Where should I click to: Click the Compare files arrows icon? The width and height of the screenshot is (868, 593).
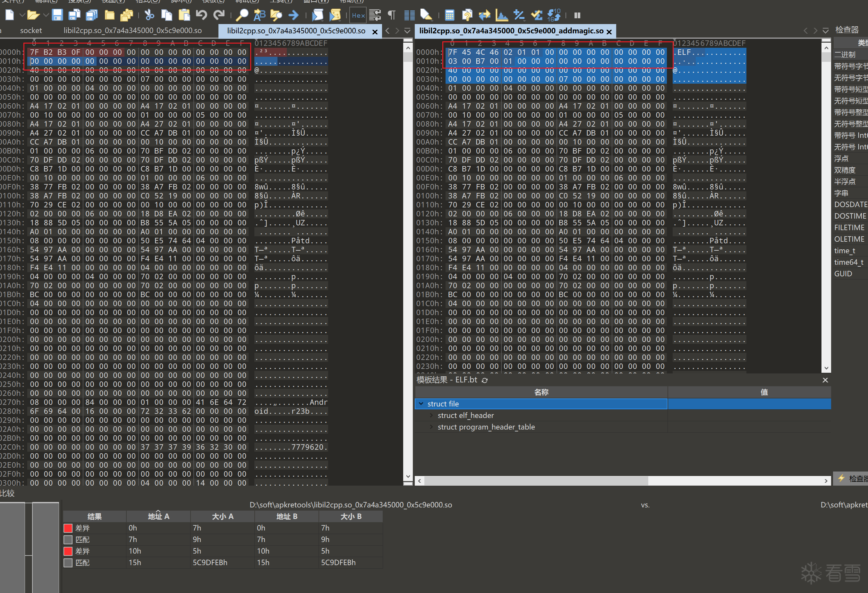tap(484, 15)
